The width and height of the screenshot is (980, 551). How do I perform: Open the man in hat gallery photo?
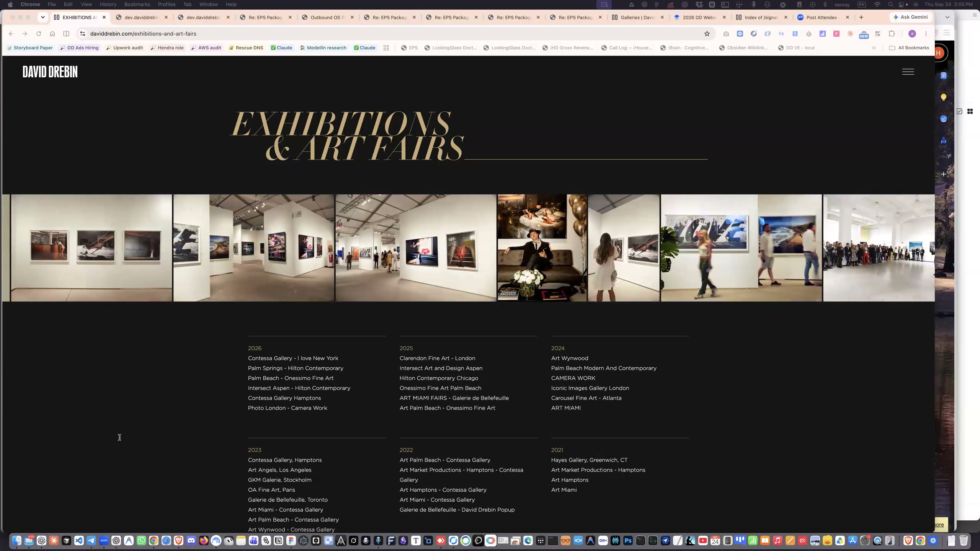[x=542, y=248]
